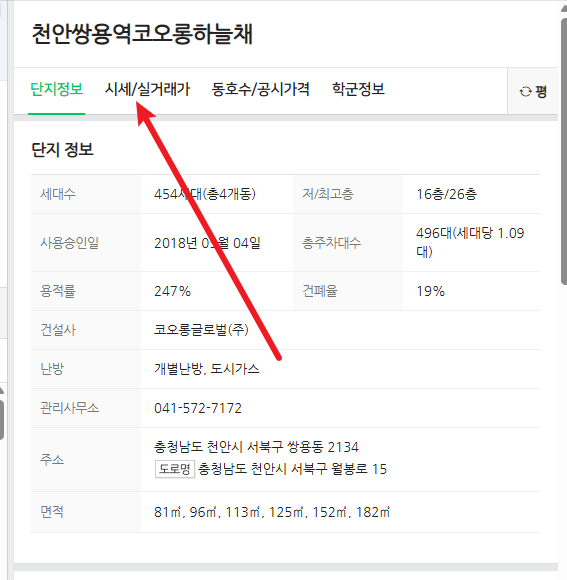Click the 건폐율 label cell
The image size is (567, 580).
click(x=348, y=291)
